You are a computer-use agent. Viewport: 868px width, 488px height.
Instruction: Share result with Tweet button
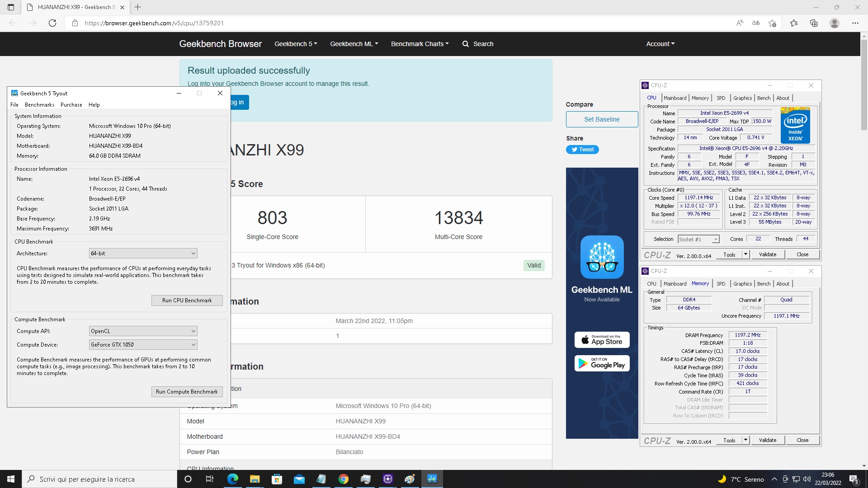point(582,150)
